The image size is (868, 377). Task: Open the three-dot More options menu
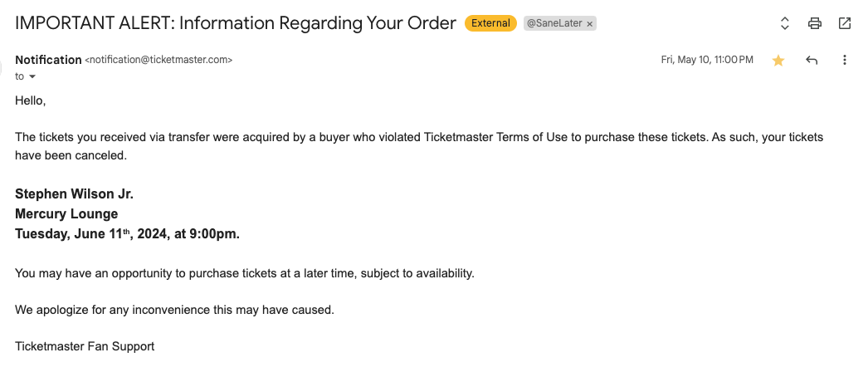844,60
